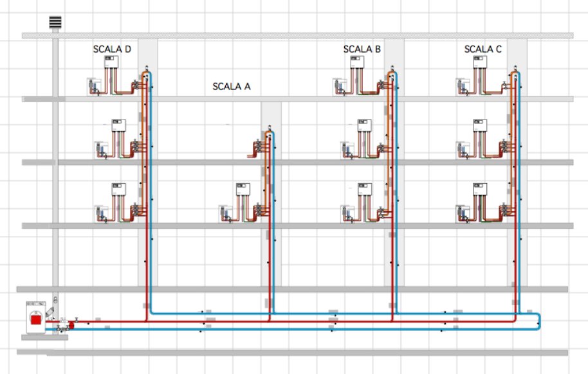Image resolution: width=588 pixels, height=374 pixels.
Task: Select the middle-floor wall unit of Scala B
Action: tap(365, 125)
